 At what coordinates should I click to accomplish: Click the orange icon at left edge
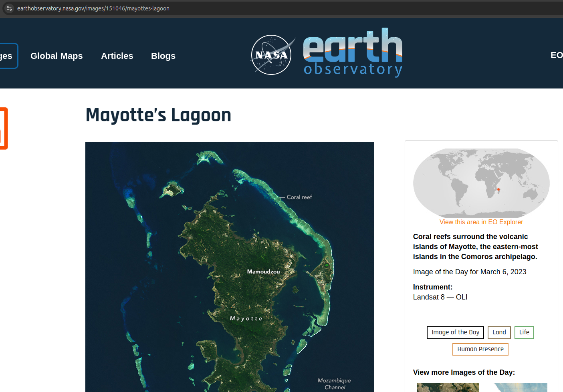pyautogui.click(x=3, y=129)
